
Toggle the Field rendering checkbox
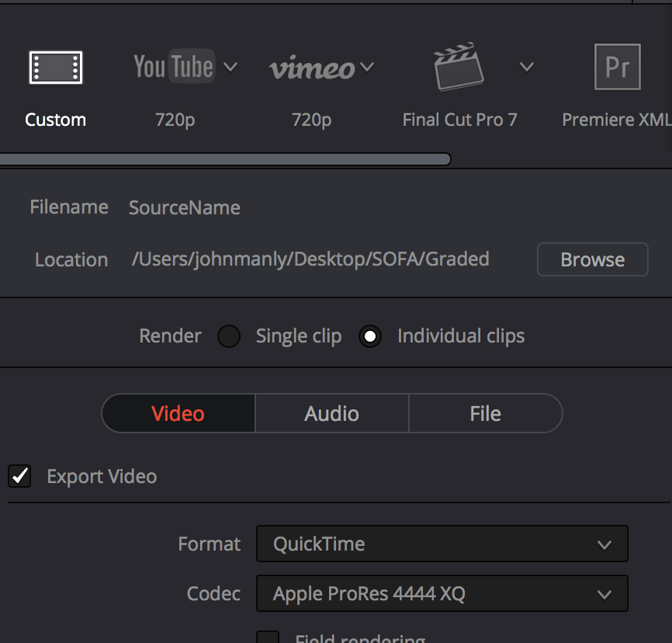[268, 638]
